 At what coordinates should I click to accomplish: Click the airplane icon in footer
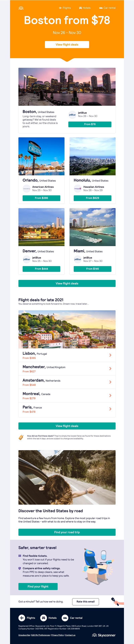(x=22, y=617)
